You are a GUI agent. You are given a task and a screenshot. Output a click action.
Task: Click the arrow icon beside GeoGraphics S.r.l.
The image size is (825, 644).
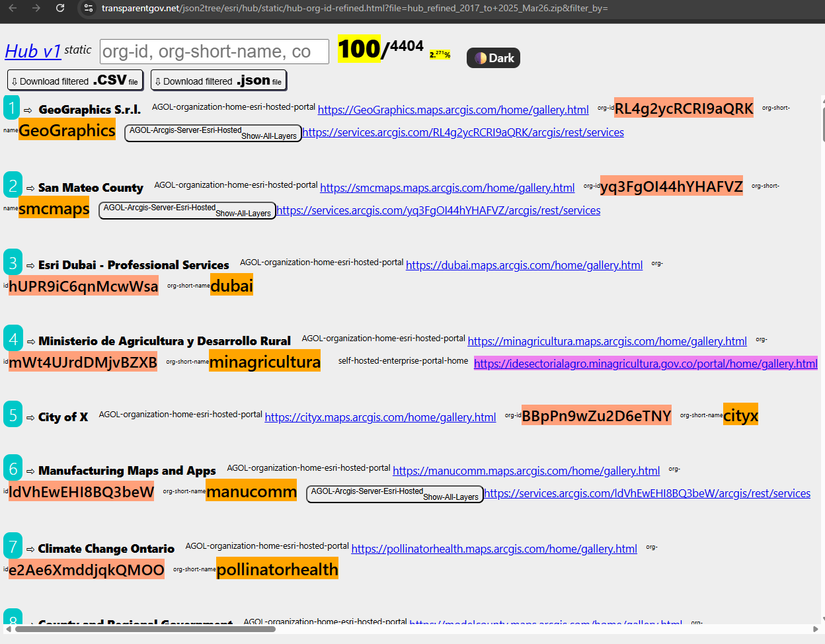(28, 110)
